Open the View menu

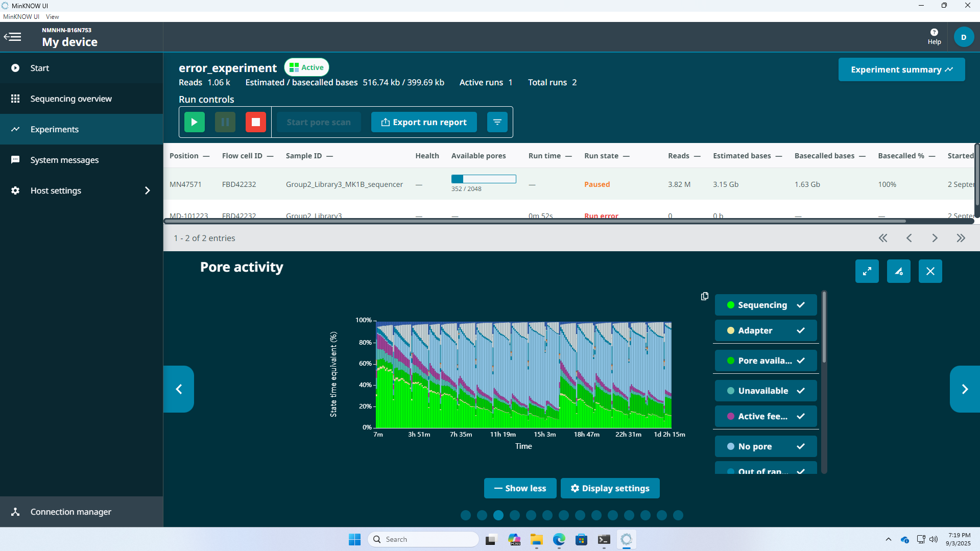click(52, 17)
